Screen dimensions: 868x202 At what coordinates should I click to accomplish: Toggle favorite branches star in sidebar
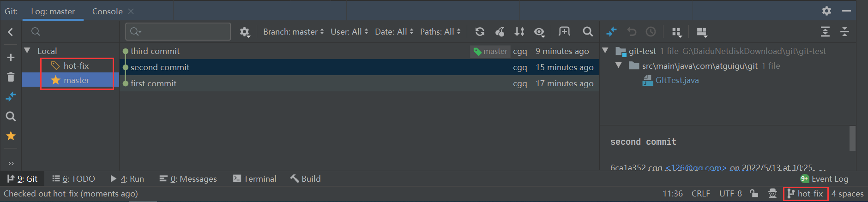(x=11, y=136)
